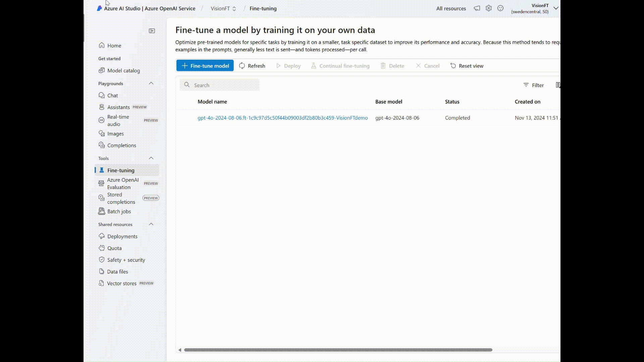Open the VisionFT resource switcher dropdown
The height and width of the screenshot is (362, 644).
click(x=223, y=9)
